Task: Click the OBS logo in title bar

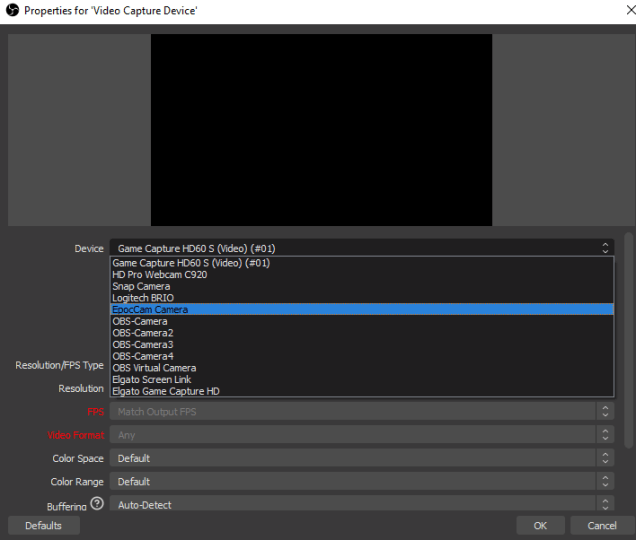Action: pyautogui.click(x=12, y=10)
